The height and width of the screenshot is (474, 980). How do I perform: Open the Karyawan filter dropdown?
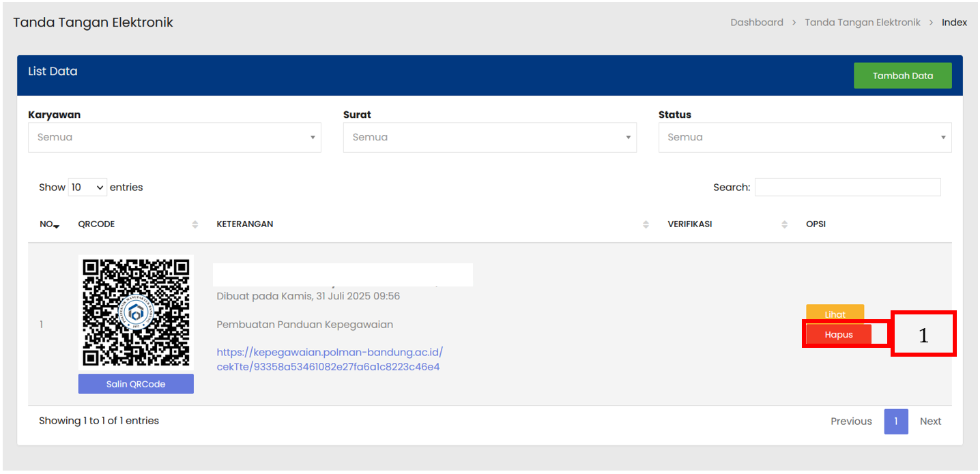coord(174,137)
